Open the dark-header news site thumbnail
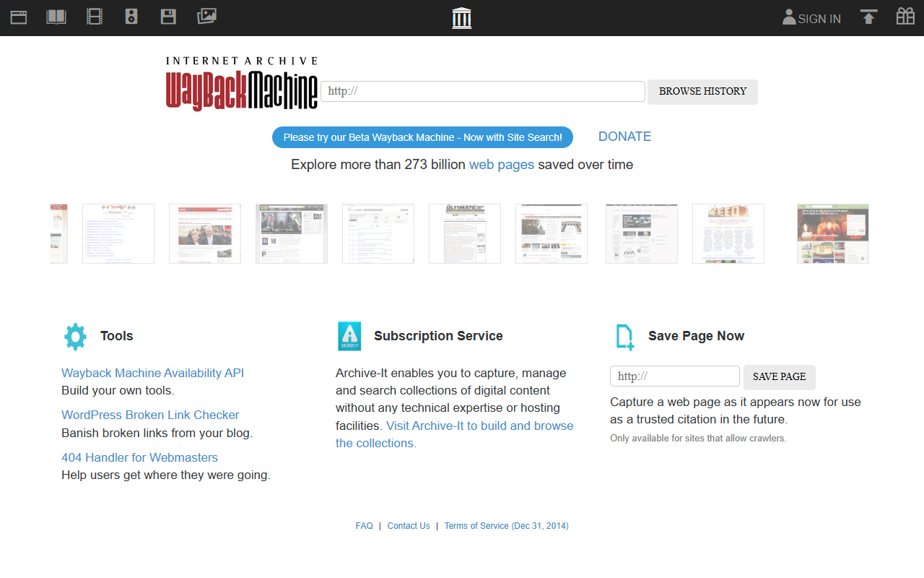 (292, 233)
